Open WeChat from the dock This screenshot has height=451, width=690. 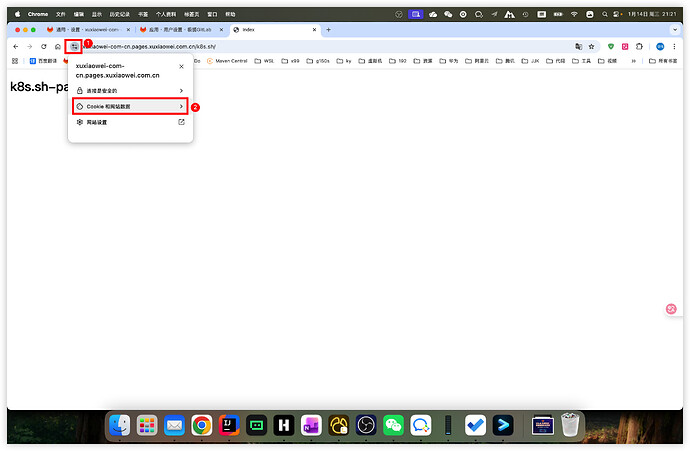[393, 425]
